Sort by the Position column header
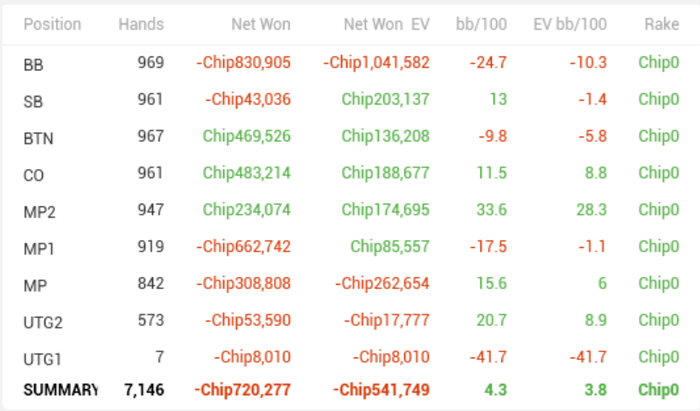700x411 pixels. point(52,24)
